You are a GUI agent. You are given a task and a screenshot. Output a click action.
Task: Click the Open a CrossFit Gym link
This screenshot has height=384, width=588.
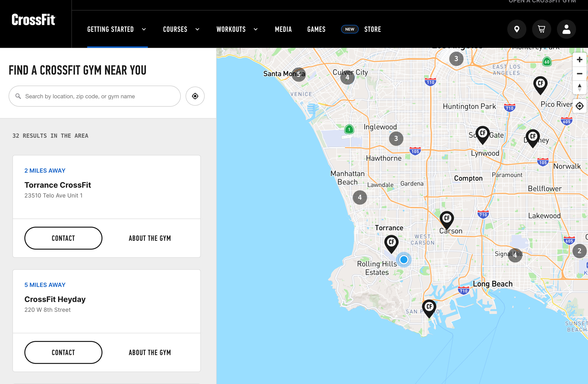coord(542,1)
